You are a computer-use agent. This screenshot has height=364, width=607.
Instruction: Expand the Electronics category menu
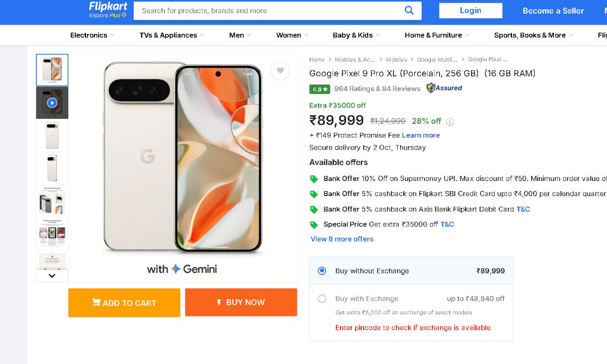92,35
